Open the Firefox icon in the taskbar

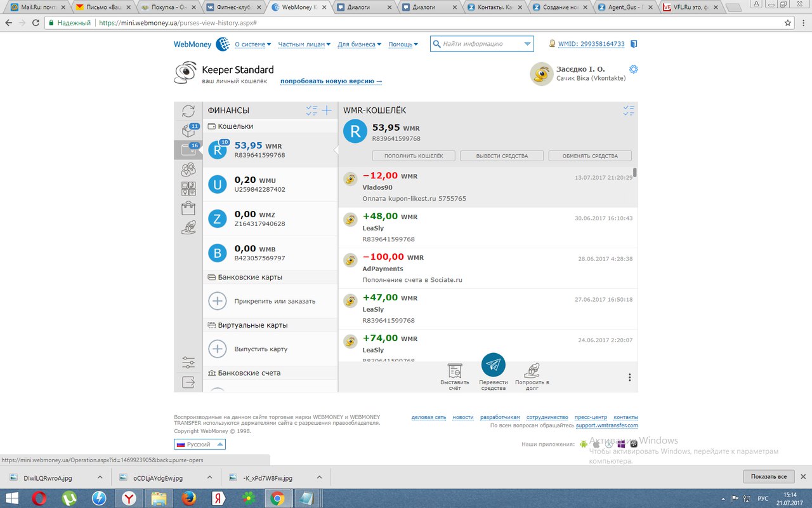(188, 498)
